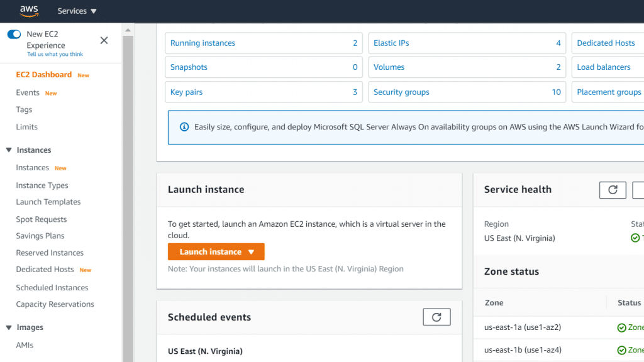
Task: Click the orange Launch instance button
Action: click(x=208, y=251)
